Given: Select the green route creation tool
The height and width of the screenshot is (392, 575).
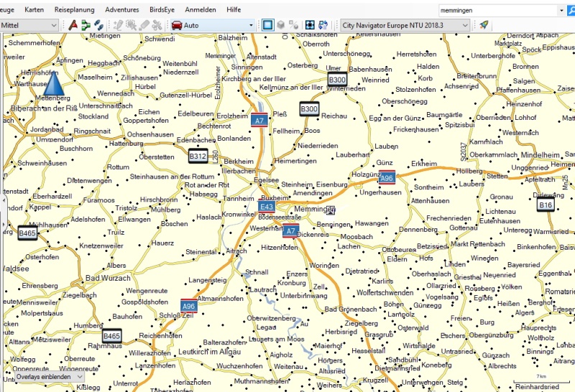Looking at the screenshot, I should pos(86,25).
